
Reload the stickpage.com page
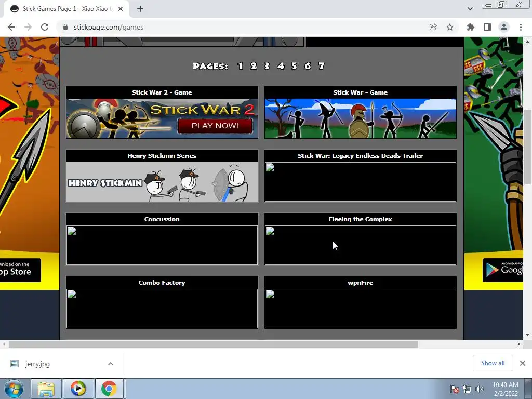click(x=45, y=27)
